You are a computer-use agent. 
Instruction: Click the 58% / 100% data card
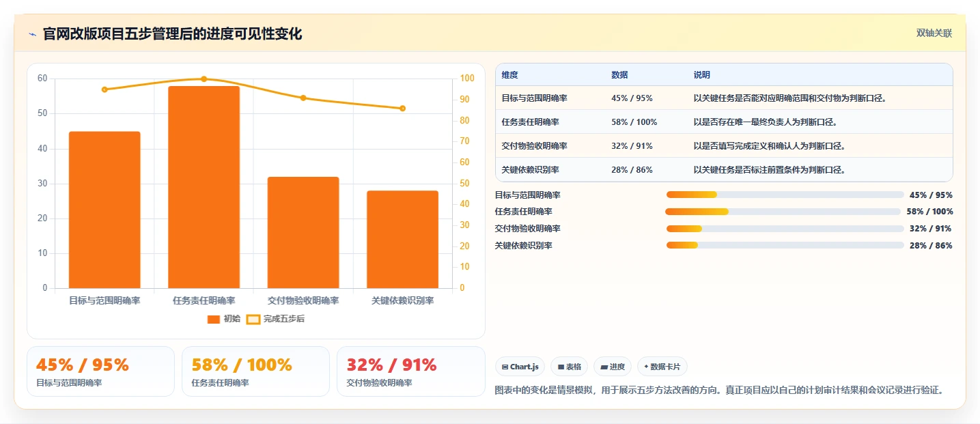(255, 371)
